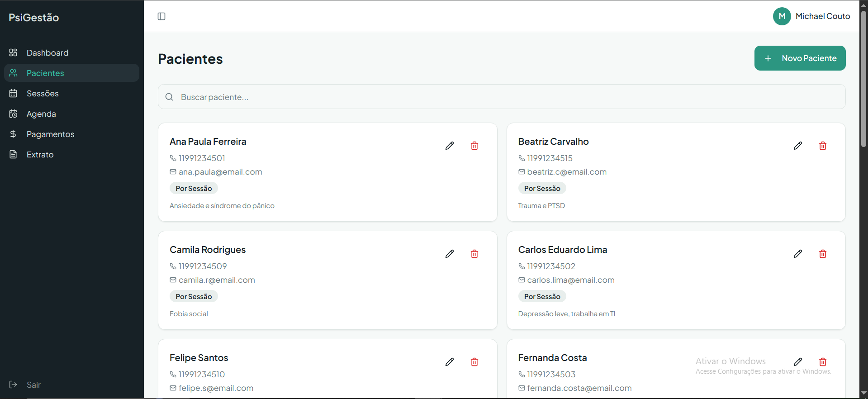Select Pacientes in the sidebar
The height and width of the screenshot is (399, 868).
[x=71, y=73]
